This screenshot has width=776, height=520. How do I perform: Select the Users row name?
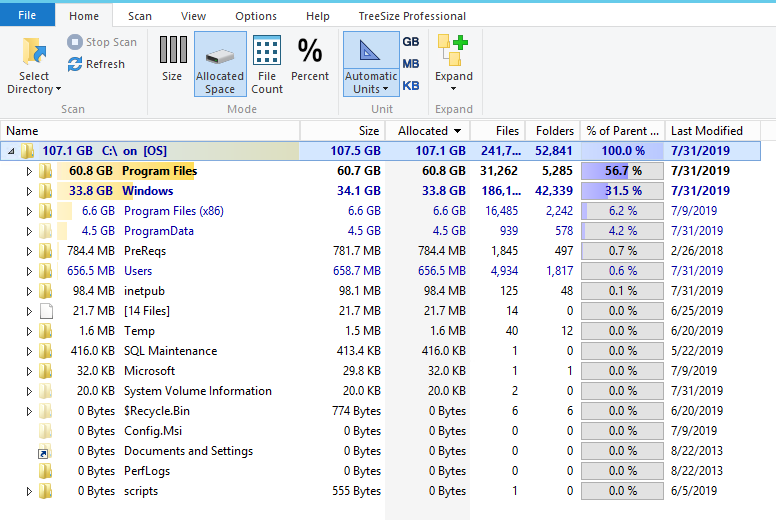pos(138,271)
